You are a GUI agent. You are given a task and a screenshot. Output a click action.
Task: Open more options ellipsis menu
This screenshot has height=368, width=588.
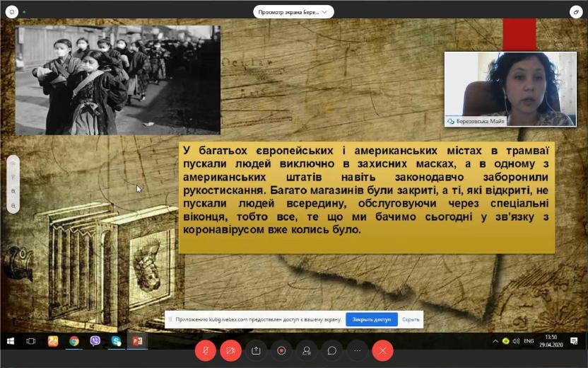357,350
